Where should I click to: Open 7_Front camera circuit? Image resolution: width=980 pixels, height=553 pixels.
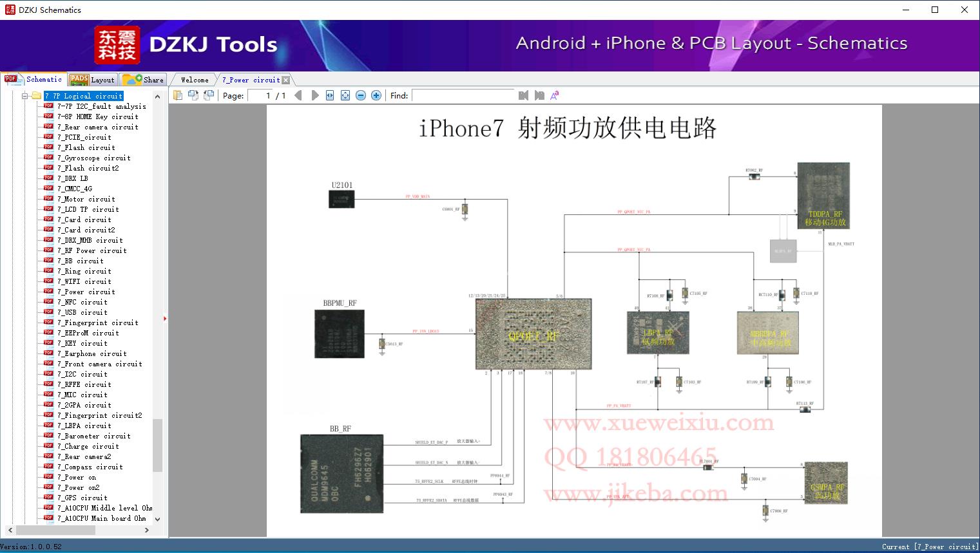[x=100, y=364]
